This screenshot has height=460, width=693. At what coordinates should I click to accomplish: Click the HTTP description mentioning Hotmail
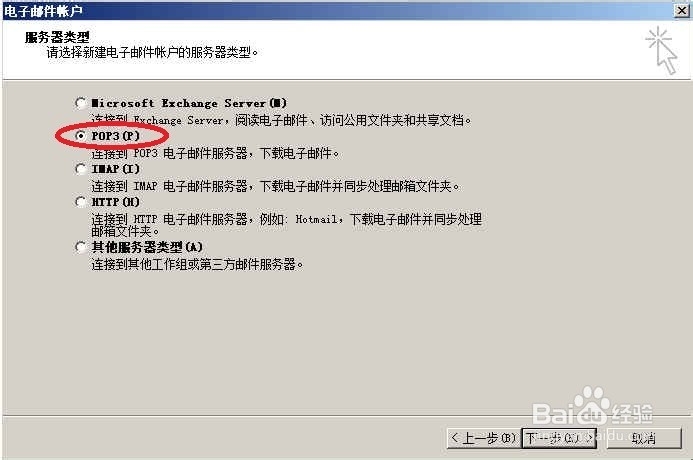(286, 224)
